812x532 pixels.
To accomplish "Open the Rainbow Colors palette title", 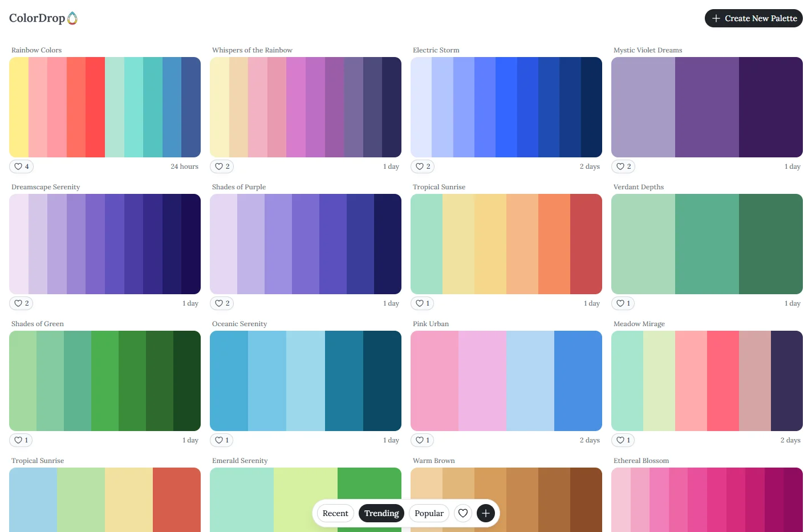I will point(36,50).
